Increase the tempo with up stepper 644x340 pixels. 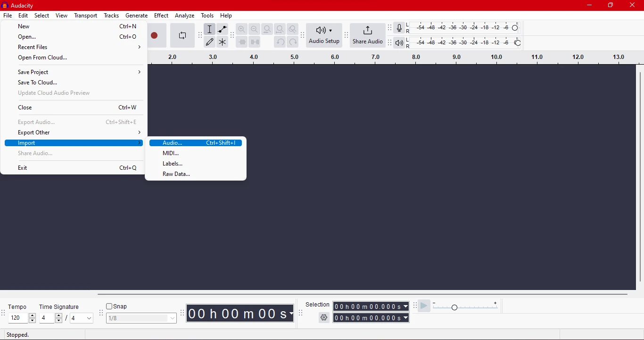33,316
